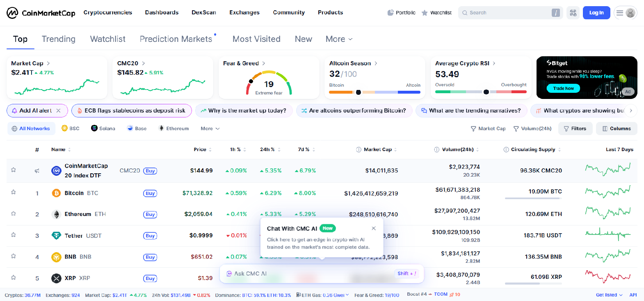644x301 pixels.
Task: Open the CoinMarketCap home logo
Action: pos(41,13)
